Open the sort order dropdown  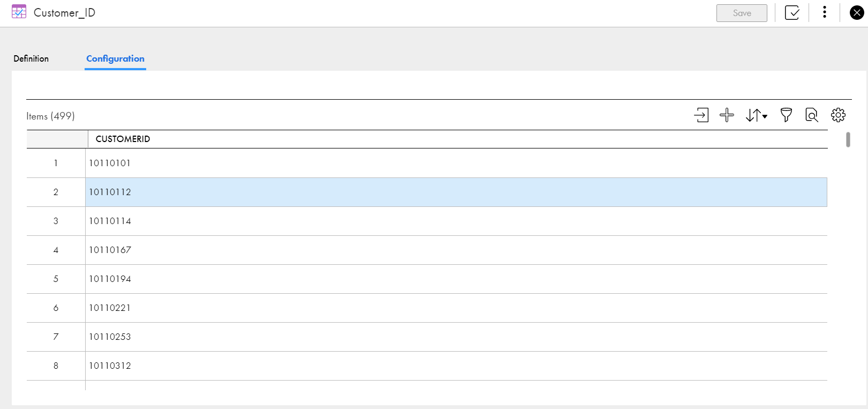[x=756, y=115]
